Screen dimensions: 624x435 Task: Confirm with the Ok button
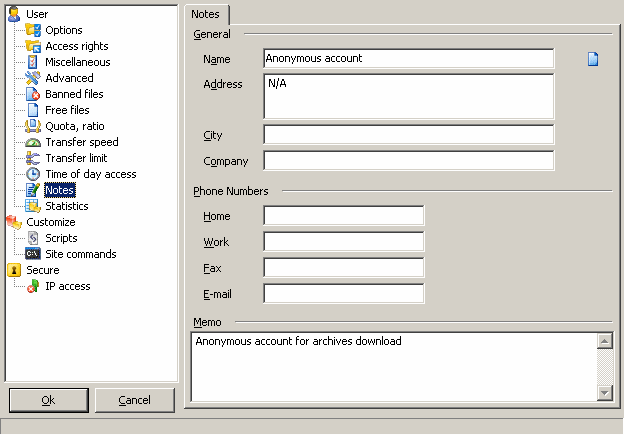tap(49, 400)
